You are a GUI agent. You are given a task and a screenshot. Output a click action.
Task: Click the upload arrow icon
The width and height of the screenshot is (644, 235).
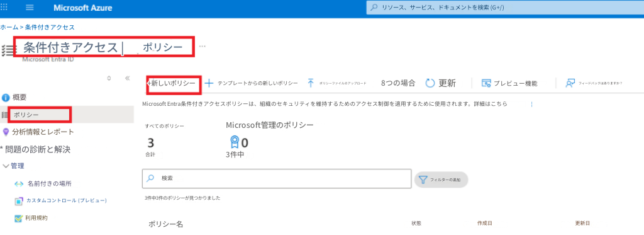pos(311,83)
